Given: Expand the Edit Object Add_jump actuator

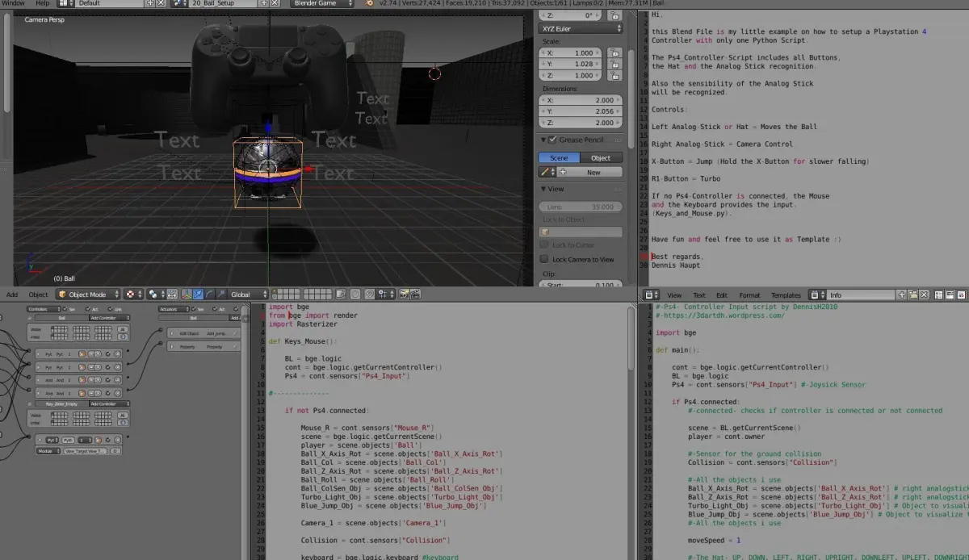Looking at the screenshot, I should pos(172,333).
